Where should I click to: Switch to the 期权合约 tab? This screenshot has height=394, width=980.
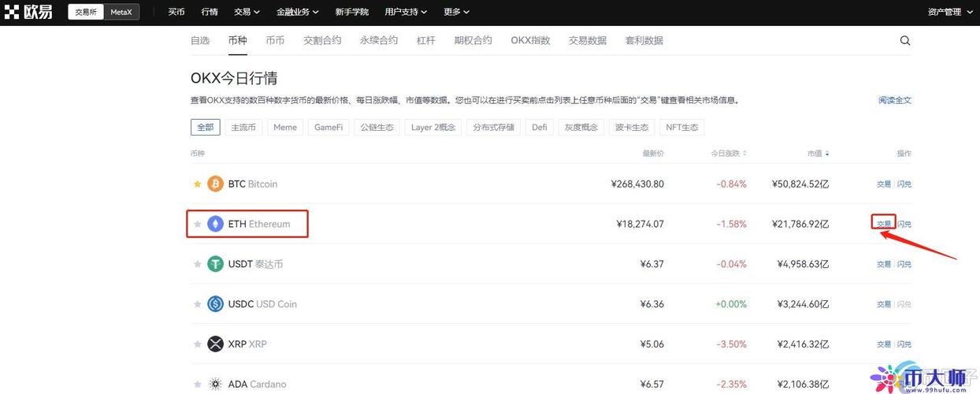tap(473, 40)
